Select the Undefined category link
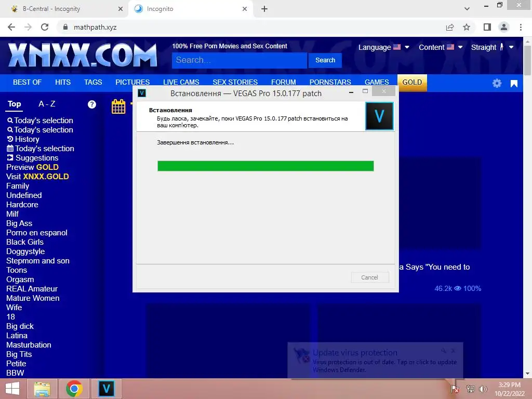Viewport: 532px width, 399px height. (x=24, y=195)
